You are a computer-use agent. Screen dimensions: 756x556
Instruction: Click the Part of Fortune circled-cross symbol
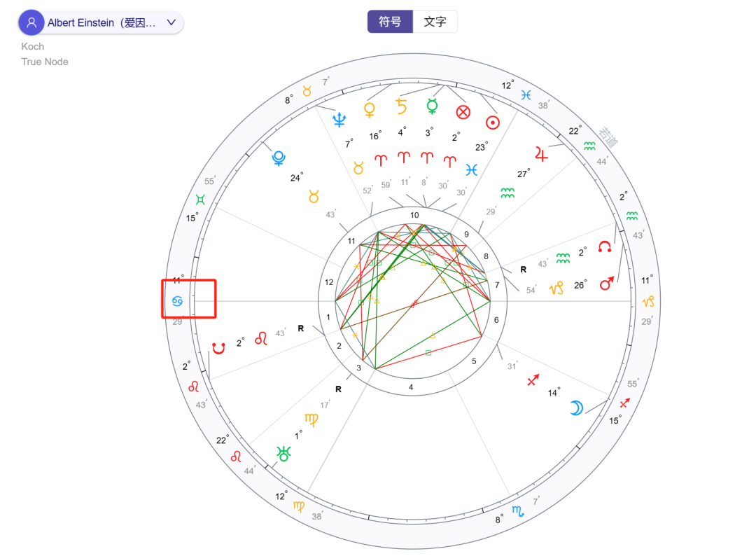click(463, 111)
